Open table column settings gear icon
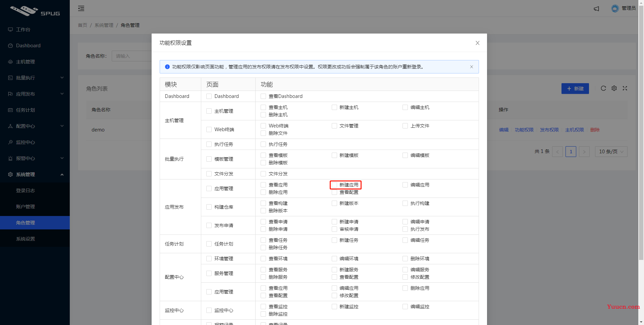 (614, 88)
